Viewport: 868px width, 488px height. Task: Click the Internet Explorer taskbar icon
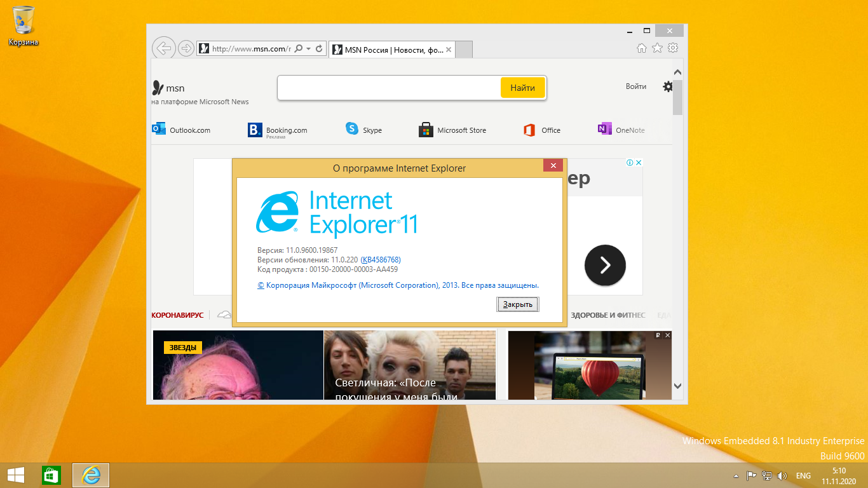91,475
